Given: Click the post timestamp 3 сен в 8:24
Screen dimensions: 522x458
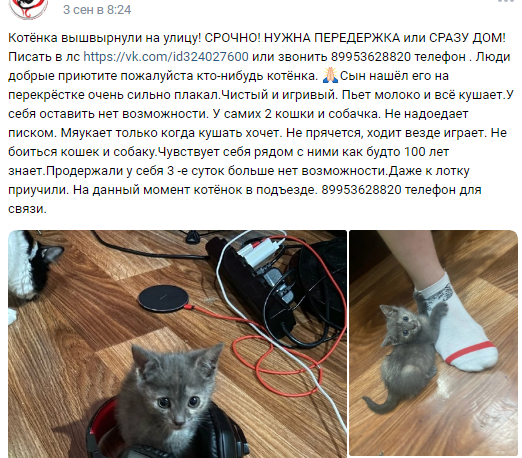Looking at the screenshot, I should 97,10.
